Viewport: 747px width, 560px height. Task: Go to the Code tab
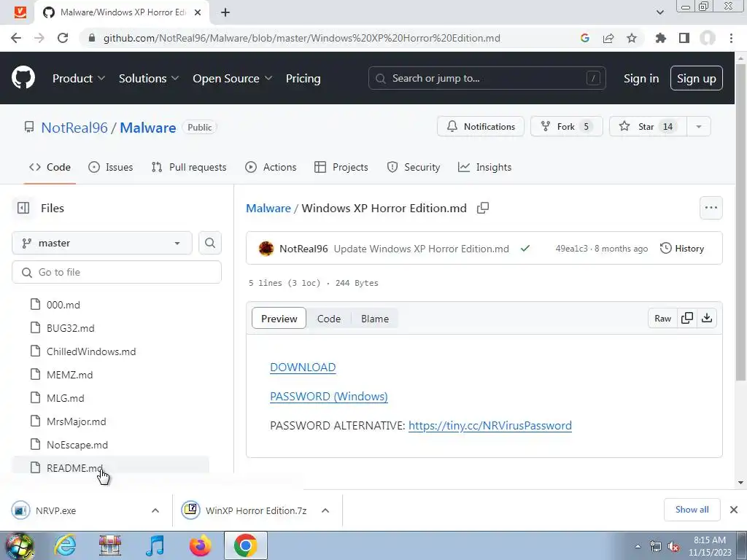pos(50,167)
